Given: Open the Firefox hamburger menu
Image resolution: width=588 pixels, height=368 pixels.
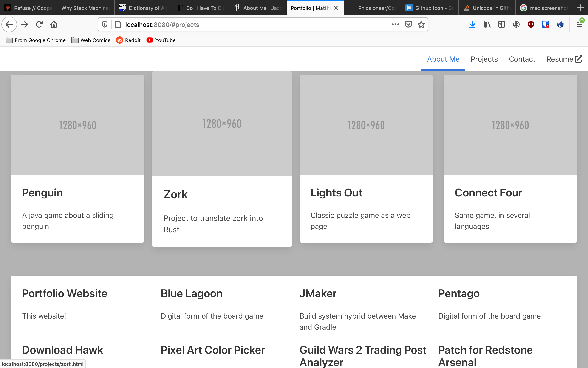Looking at the screenshot, I should [579, 24].
